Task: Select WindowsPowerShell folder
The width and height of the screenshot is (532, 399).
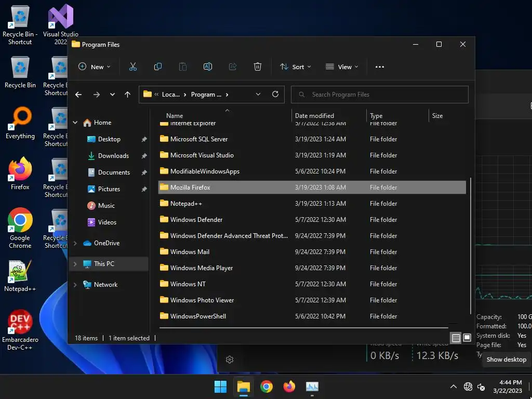Action: point(312,316)
